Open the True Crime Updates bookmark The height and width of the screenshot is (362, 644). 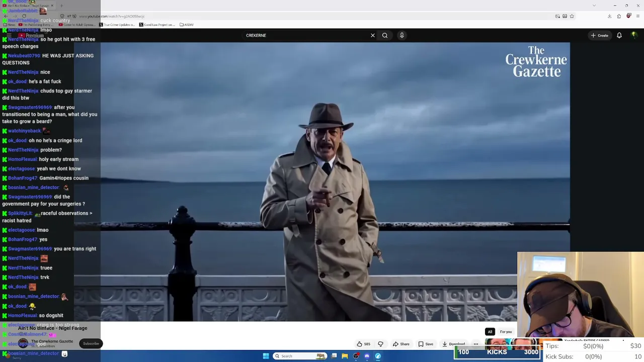pyautogui.click(x=117, y=25)
